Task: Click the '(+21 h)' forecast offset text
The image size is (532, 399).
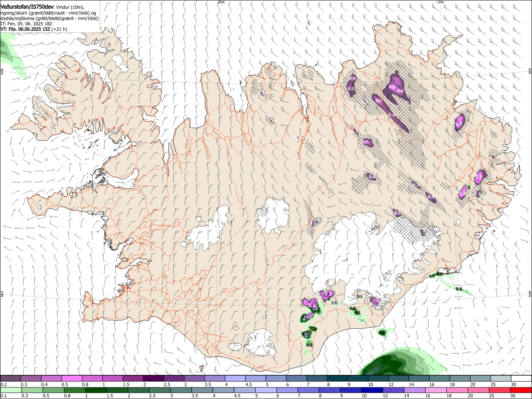Action: pyautogui.click(x=60, y=30)
